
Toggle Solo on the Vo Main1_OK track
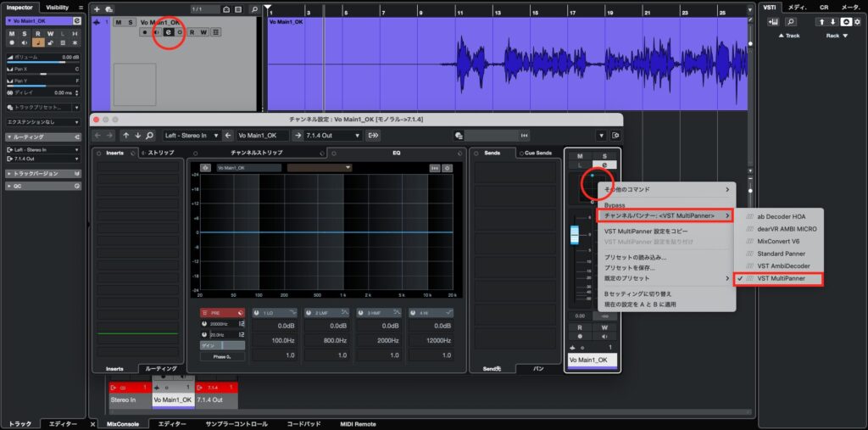click(x=130, y=21)
